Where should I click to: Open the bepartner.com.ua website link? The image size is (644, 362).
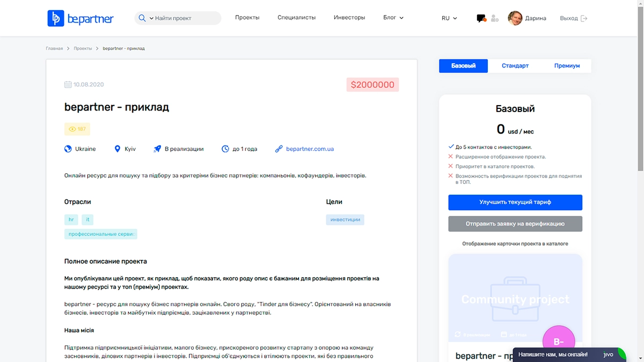[310, 149]
